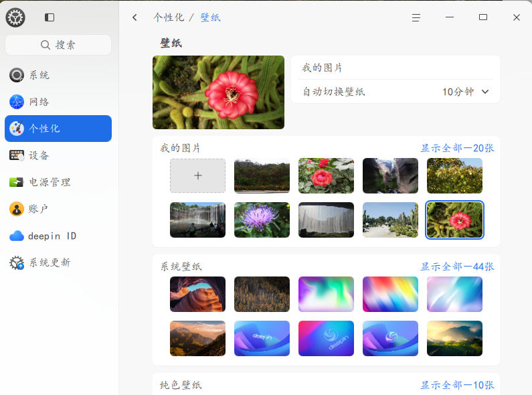Screen dimensions: 532x395
Task: Select the aurora green-purple gradient wallpaper
Action: [326, 294]
